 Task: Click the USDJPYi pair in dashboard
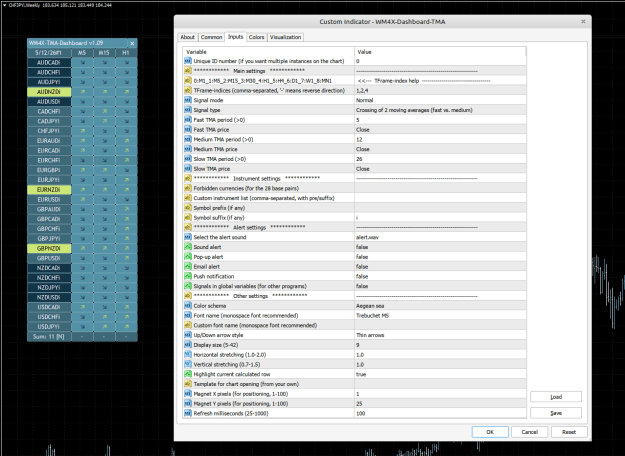[49, 326]
